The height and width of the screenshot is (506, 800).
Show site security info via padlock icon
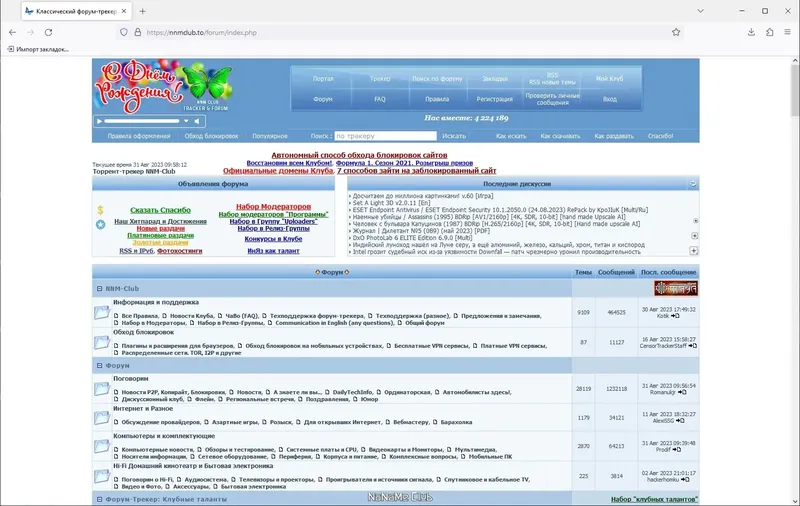pos(137,32)
